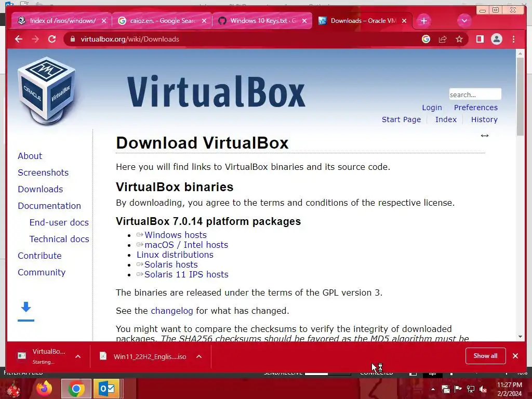The width and height of the screenshot is (532, 399).
Task: Download the Solaris 11 IPS hosts package
Action: tap(187, 274)
